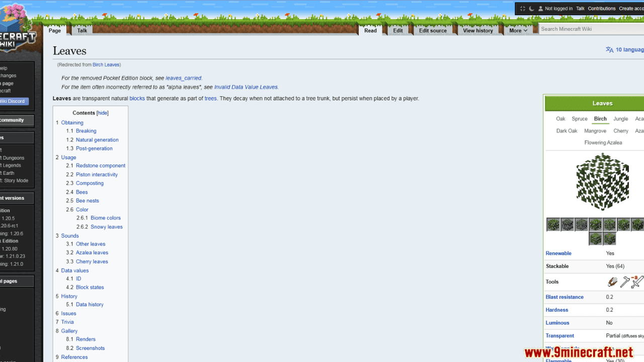Viewport: 644px width, 362px height.
Task: Open the Renewable infobox link
Action: (558, 253)
